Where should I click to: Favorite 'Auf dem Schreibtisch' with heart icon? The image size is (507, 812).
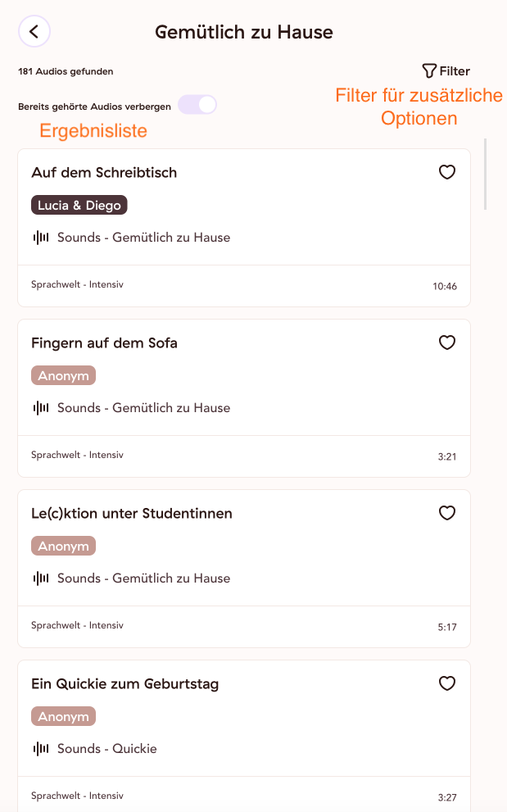[x=447, y=172]
